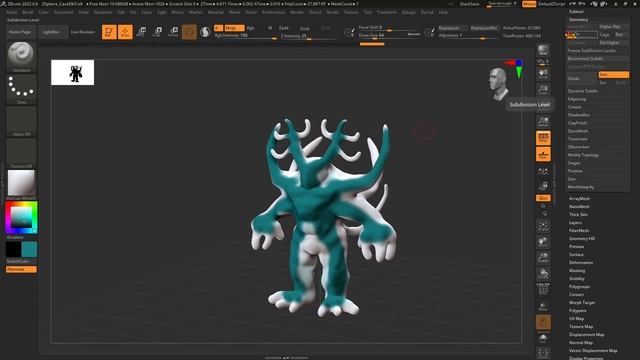Open the MatCap material selector
The width and height of the screenshot is (640, 360).
tap(21, 184)
